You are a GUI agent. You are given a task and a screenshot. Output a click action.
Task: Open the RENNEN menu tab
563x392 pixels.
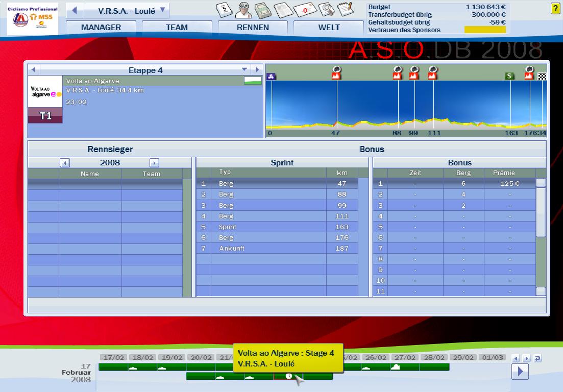253,28
